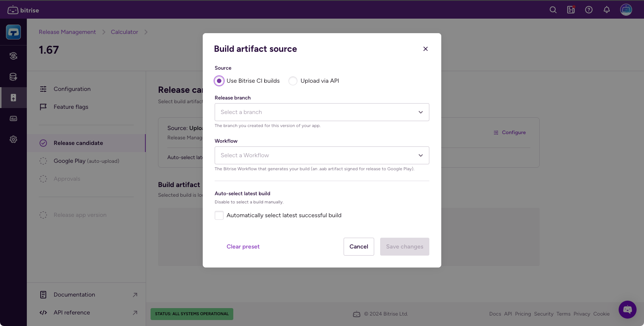644x326 pixels.
Task: Select Use Bitrise CI builds option
Action: [219, 81]
